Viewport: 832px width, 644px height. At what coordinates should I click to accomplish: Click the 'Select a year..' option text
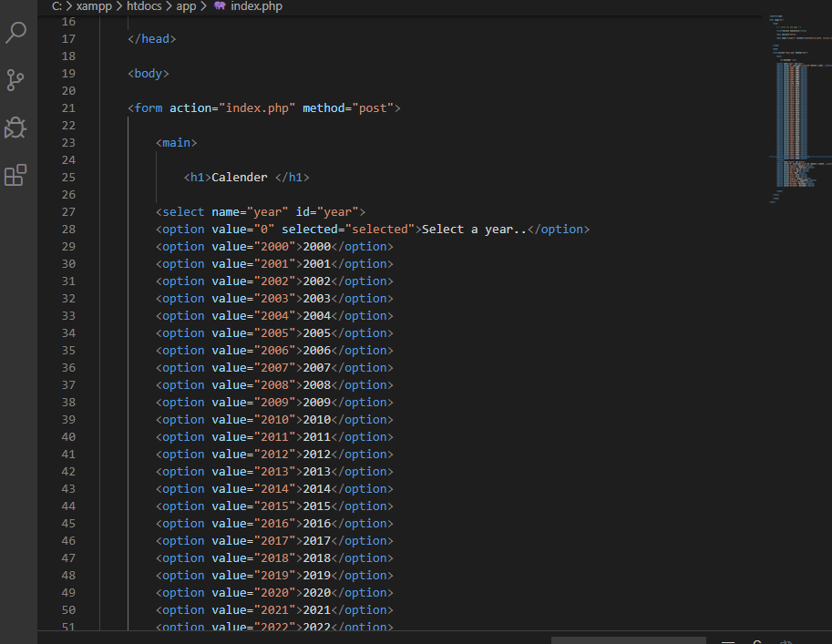click(x=475, y=230)
